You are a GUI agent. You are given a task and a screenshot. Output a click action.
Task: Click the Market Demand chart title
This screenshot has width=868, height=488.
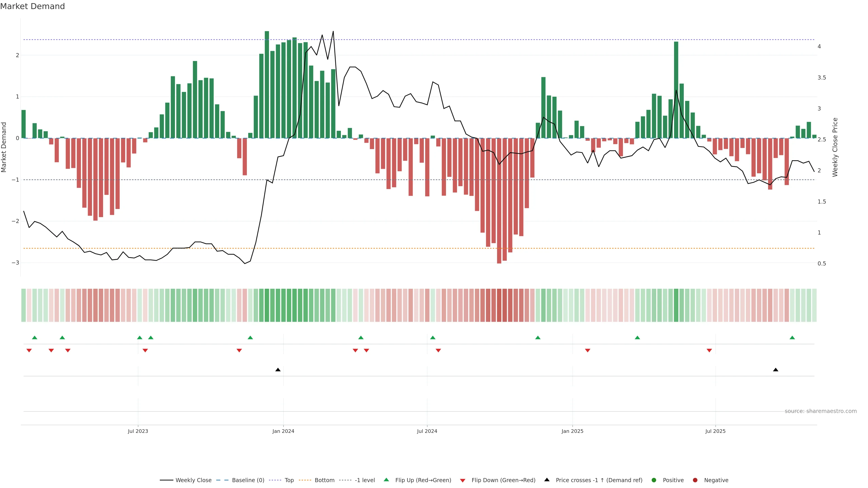pos(32,6)
